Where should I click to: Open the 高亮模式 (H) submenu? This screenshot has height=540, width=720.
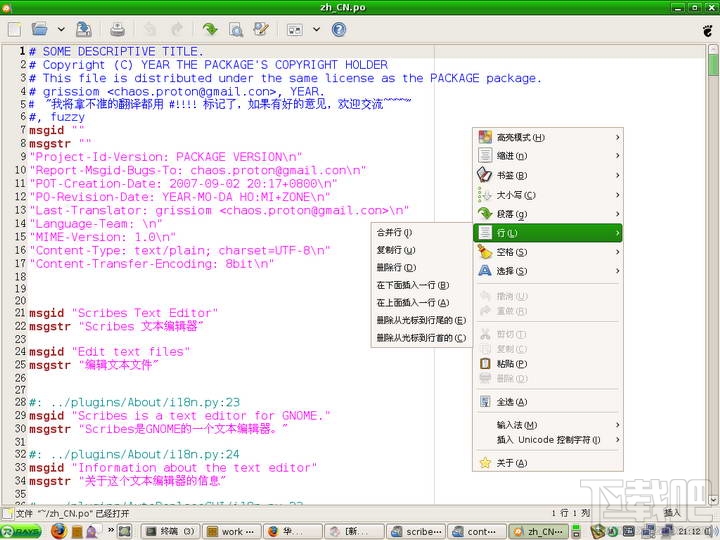(548, 137)
